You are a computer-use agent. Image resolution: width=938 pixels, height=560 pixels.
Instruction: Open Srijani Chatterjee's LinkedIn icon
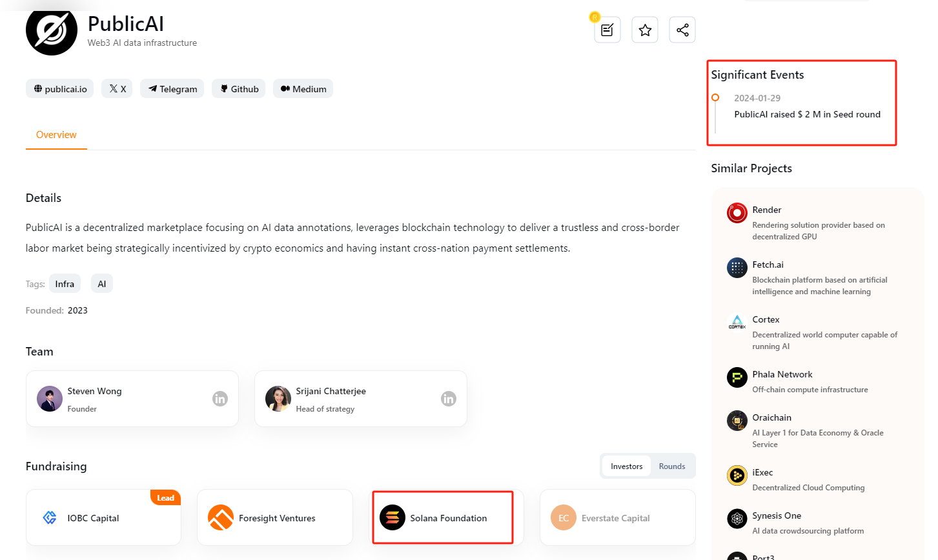pyautogui.click(x=449, y=399)
